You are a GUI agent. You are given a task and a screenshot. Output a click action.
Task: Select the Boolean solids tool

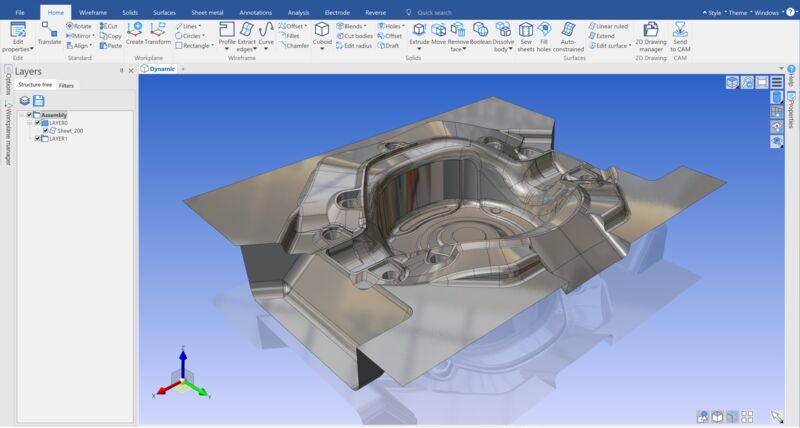(481, 30)
